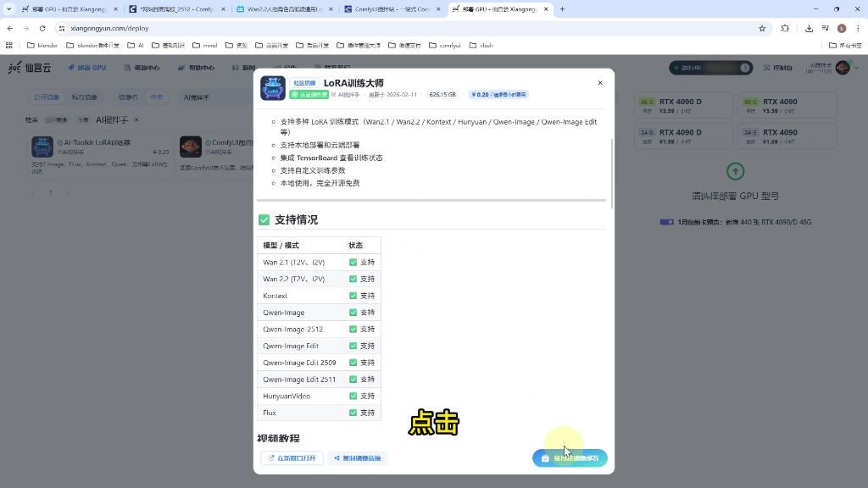Click the running-status toggle pill in header
This screenshot has height=488, width=868.
coord(711,68)
